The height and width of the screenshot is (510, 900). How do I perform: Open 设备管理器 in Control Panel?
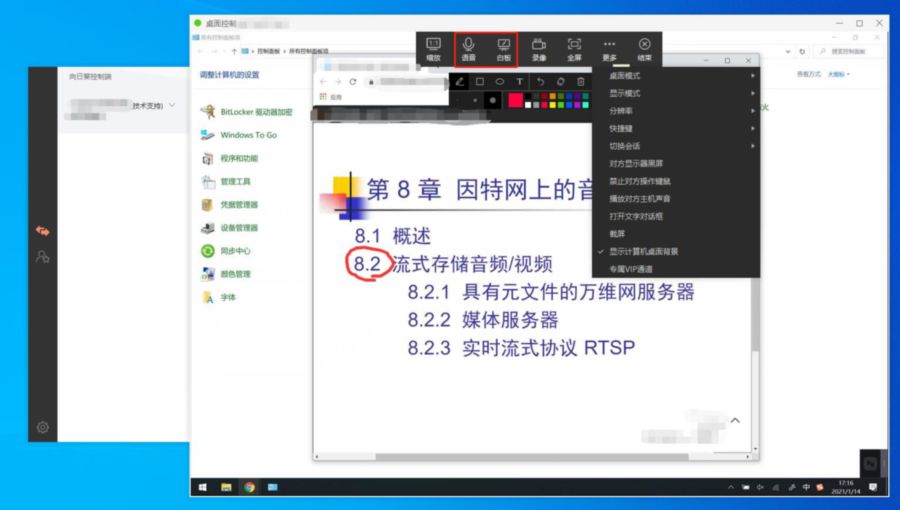click(230, 228)
